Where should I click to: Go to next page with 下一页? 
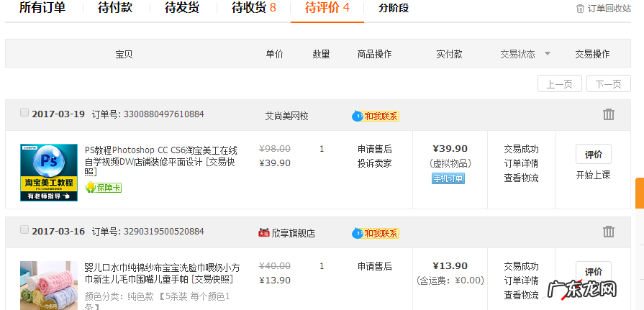[x=608, y=84]
